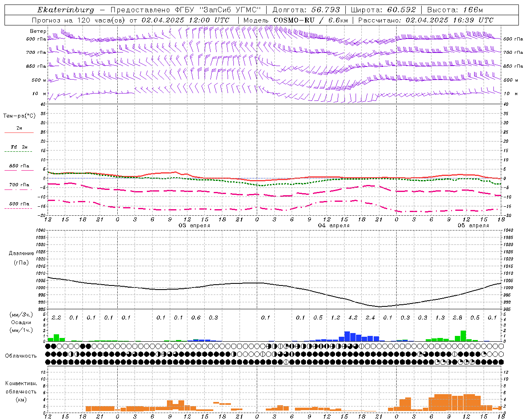Click the "04 апреля" date label

pos(334,226)
